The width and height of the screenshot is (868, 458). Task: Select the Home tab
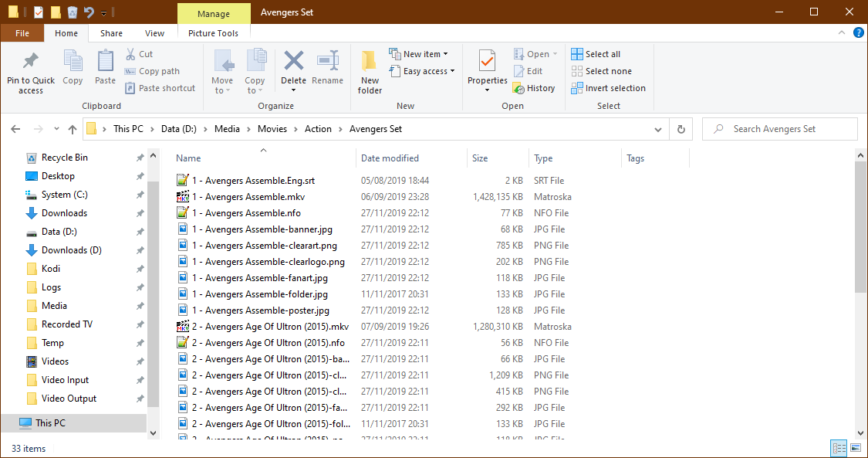click(x=66, y=33)
